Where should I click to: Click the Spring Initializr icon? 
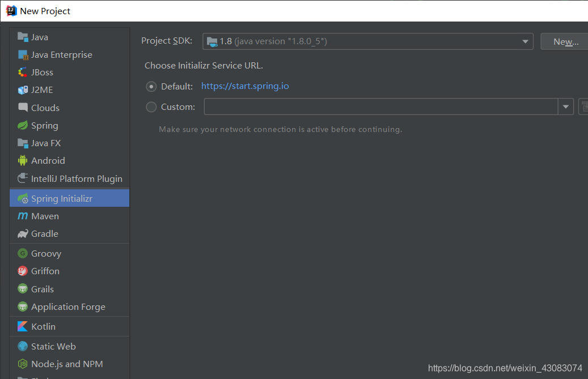(x=23, y=198)
